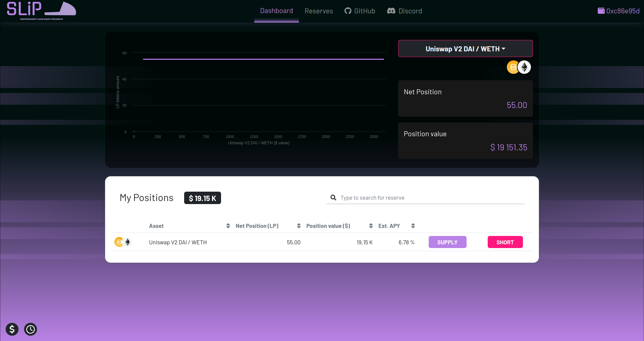This screenshot has height=341, width=644.
Task: Open the GitHub link
Action: (x=360, y=11)
